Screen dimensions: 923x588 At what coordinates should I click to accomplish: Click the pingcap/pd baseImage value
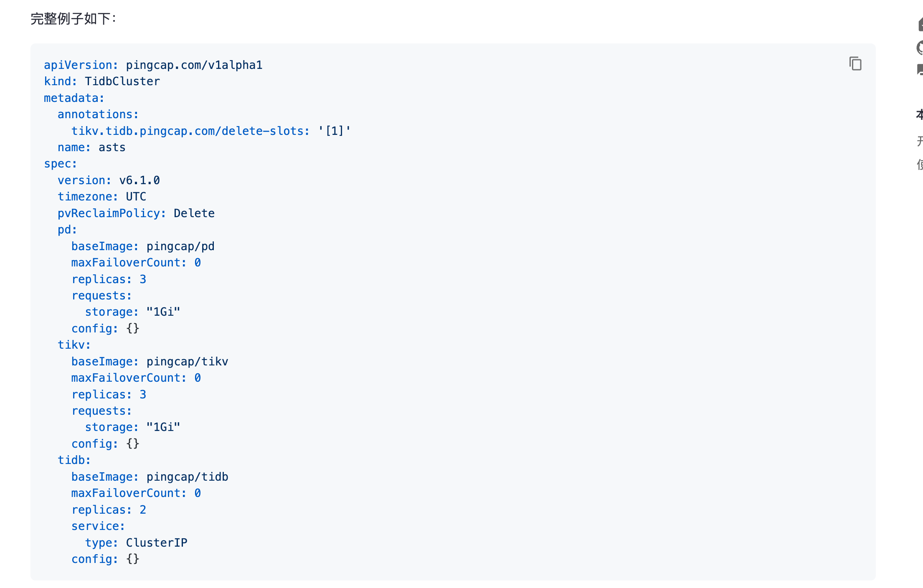click(180, 246)
